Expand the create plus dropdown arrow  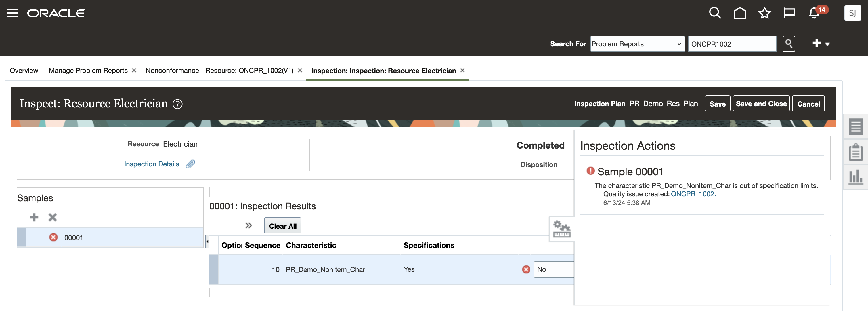pos(827,44)
